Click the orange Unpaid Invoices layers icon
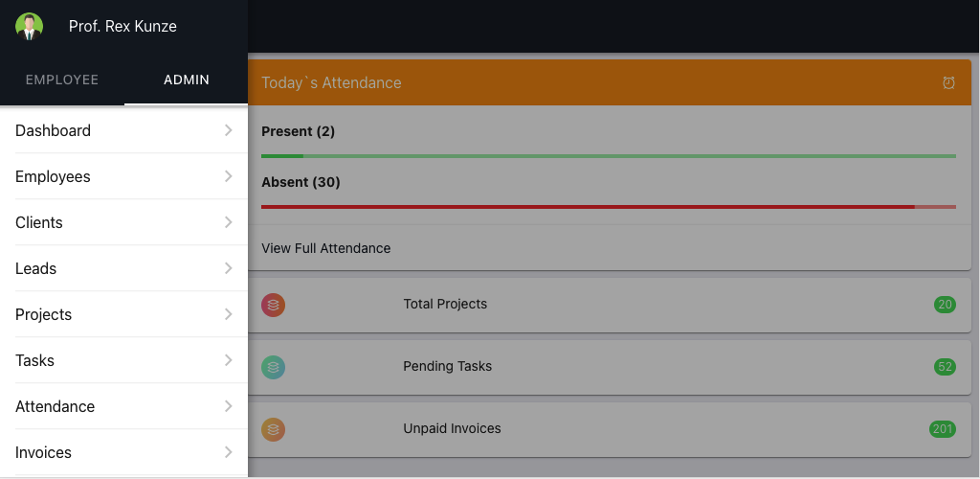 (273, 429)
